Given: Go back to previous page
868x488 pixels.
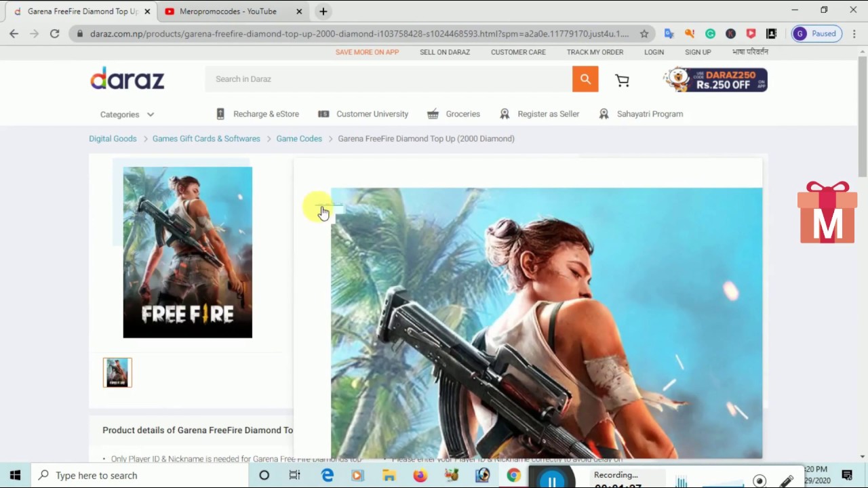Looking at the screenshot, I should click(14, 33).
